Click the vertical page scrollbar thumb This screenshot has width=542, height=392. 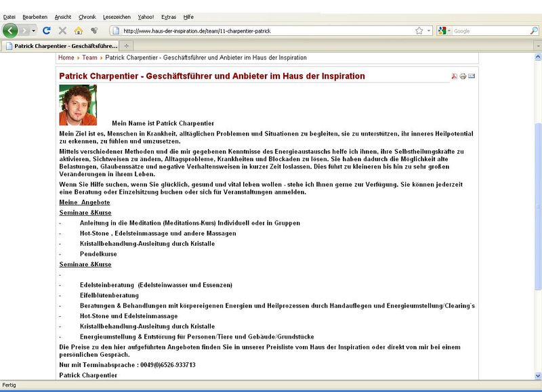[x=538, y=203]
